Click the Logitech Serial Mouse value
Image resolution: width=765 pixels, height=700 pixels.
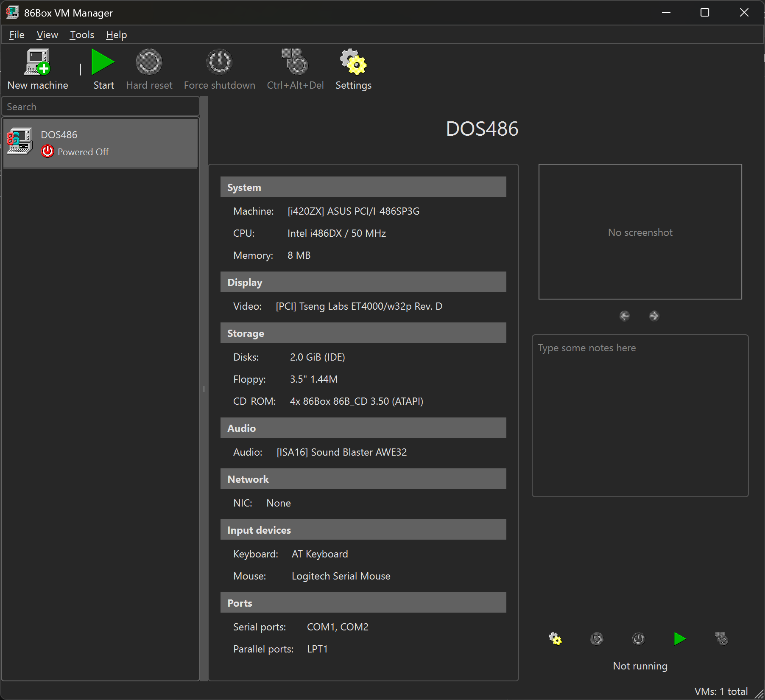pos(341,576)
